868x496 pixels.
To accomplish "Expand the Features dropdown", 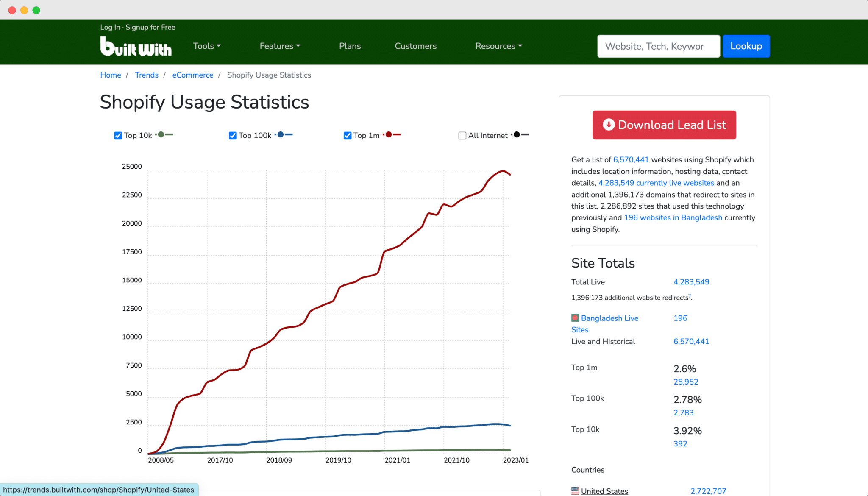I will point(279,46).
